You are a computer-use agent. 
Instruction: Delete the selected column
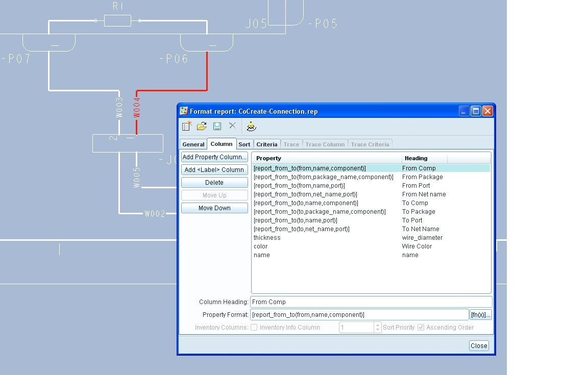coord(214,183)
